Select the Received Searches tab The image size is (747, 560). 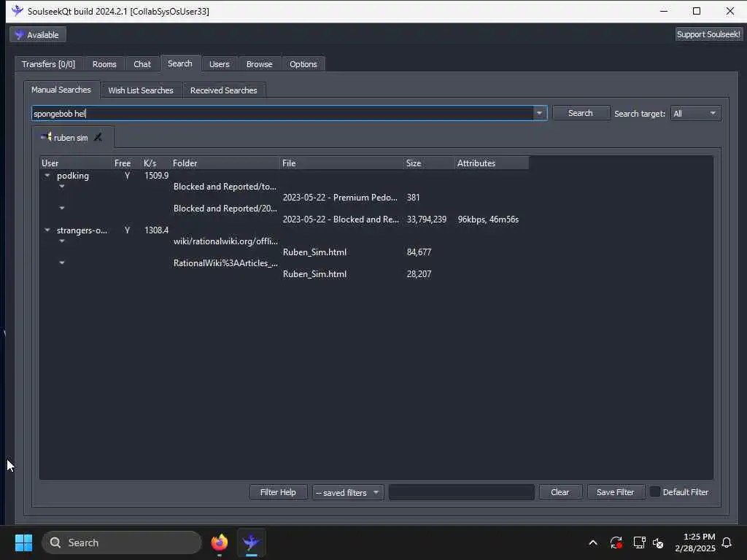pos(223,90)
